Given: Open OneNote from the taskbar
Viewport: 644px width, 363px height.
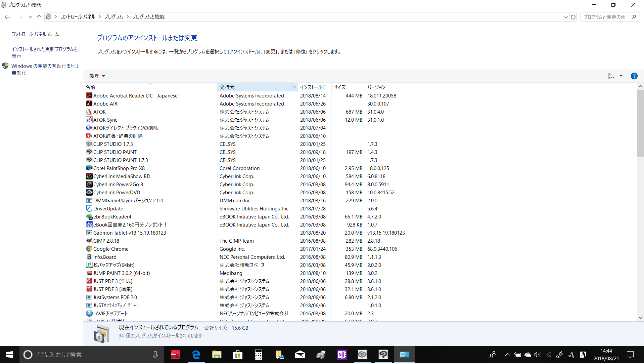Looking at the screenshot, I should click(x=341, y=355).
